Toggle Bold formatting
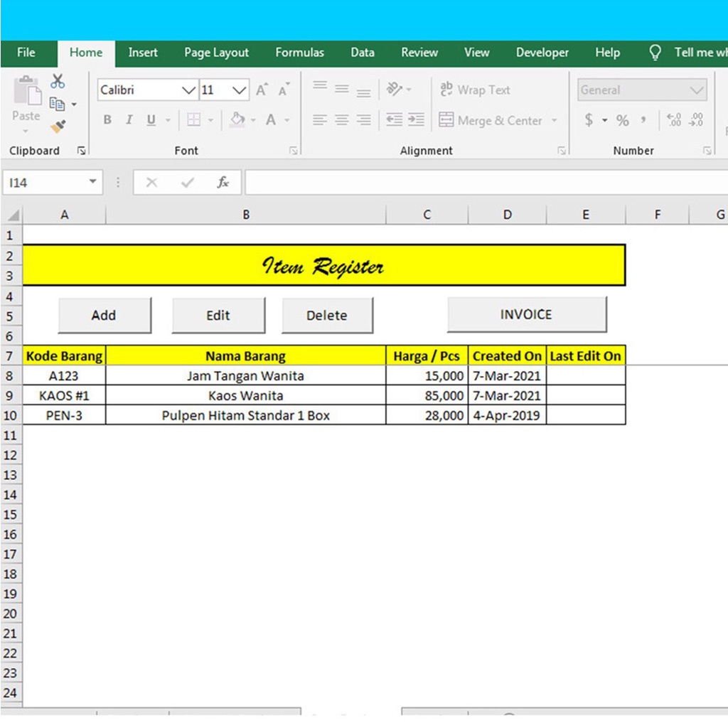The width and height of the screenshot is (728, 728). point(107,120)
